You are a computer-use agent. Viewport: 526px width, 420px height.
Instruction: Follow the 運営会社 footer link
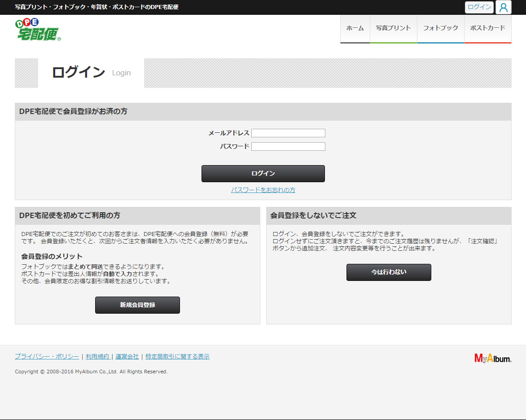tap(127, 357)
